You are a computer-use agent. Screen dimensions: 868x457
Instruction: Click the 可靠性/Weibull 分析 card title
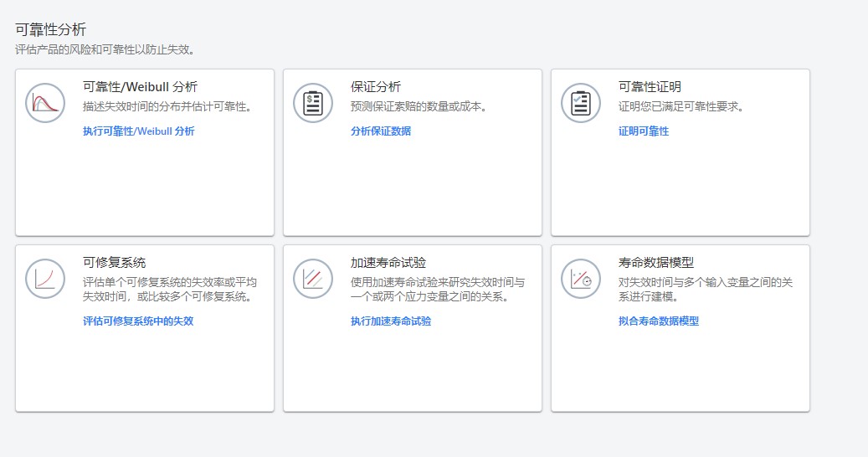click(140, 87)
